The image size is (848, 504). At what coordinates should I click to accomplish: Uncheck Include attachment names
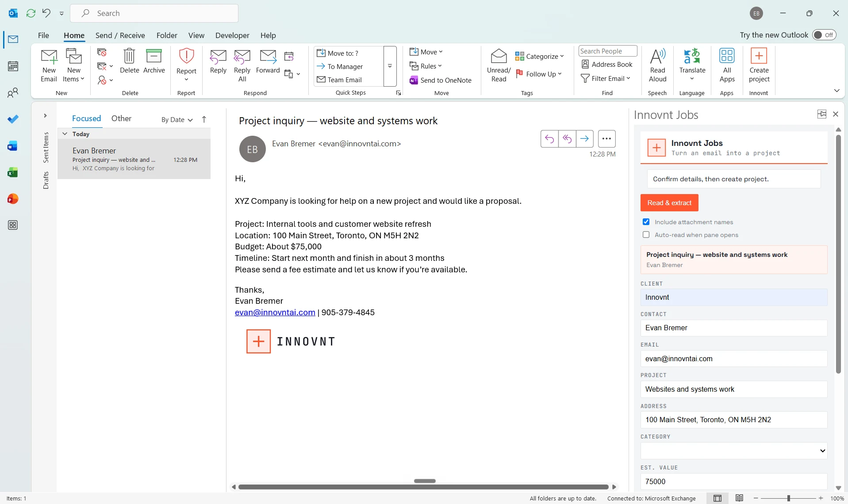click(646, 222)
